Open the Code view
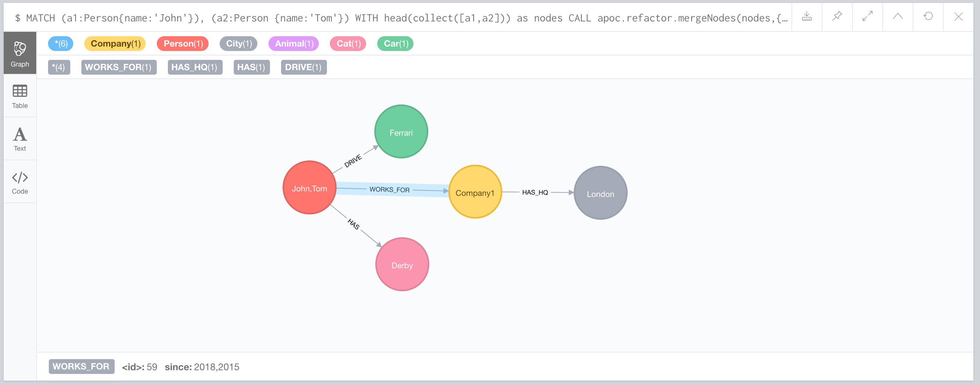Screen dimensions: 980x385 click(x=20, y=181)
